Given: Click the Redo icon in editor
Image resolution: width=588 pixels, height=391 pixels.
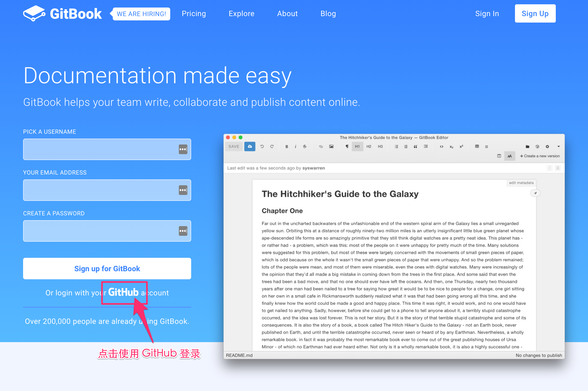Looking at the screenshot, I should pos(272,146).
